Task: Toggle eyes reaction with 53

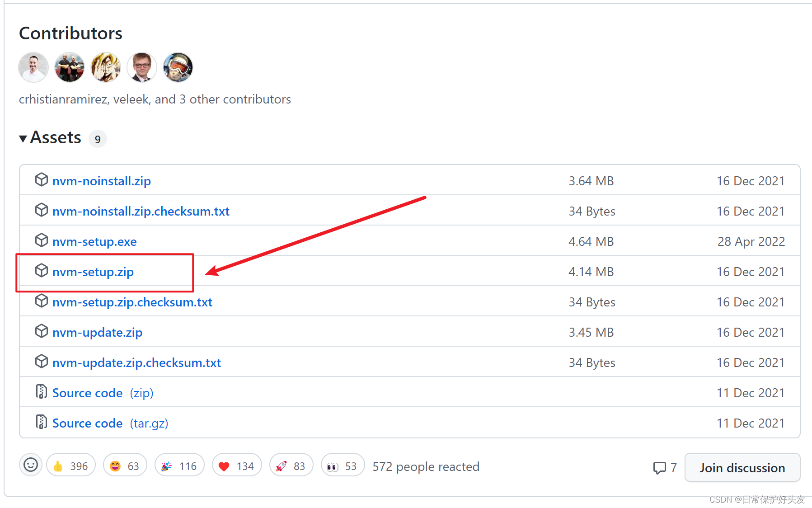Action: point(343,466)
